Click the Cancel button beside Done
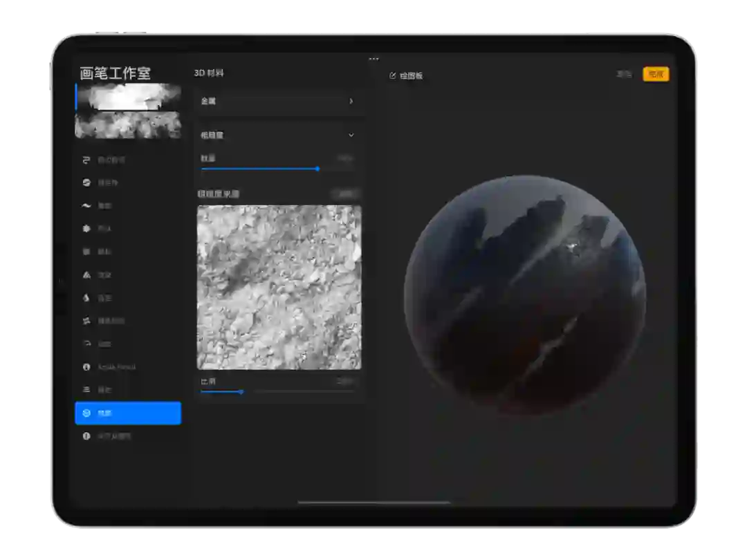The height and width of the screenshot is (560, 747). point(624,74)
